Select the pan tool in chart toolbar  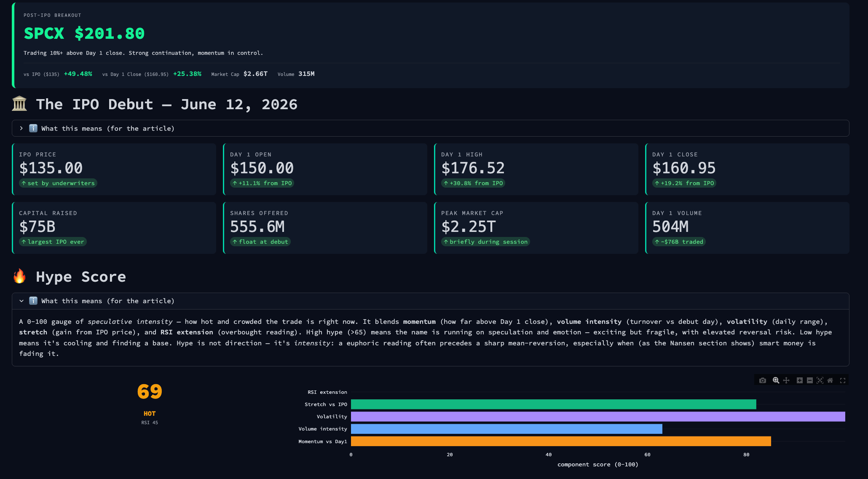point(786,380)
